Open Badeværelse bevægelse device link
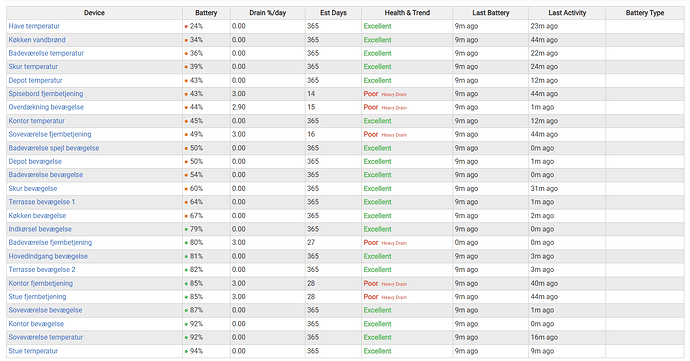Viewport: 690px width, 361px height. pos(45,175)
